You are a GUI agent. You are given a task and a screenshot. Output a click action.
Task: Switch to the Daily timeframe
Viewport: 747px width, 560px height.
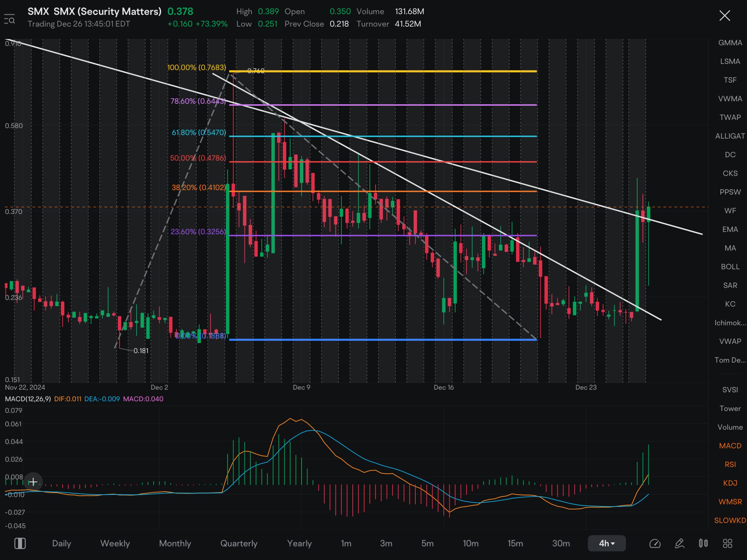tap(62, 543)
